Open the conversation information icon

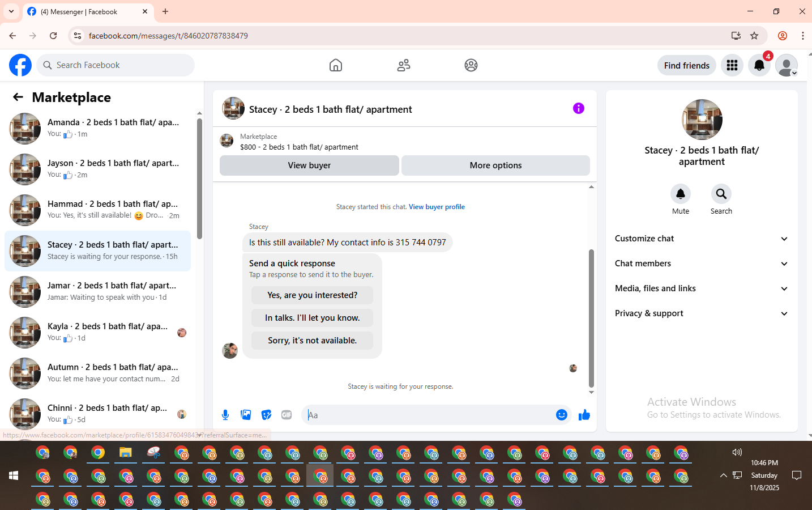click(578, 108)
